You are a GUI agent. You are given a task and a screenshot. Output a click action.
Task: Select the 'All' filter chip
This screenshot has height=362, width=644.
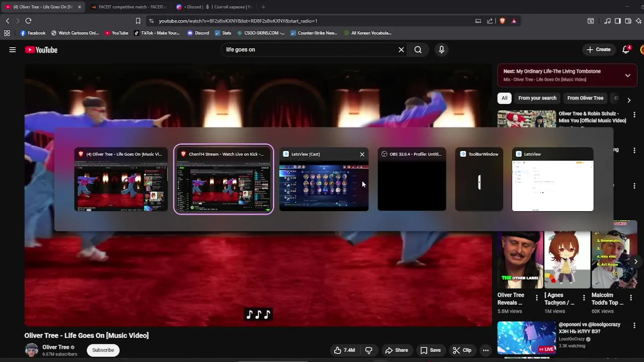click(504, 98)
